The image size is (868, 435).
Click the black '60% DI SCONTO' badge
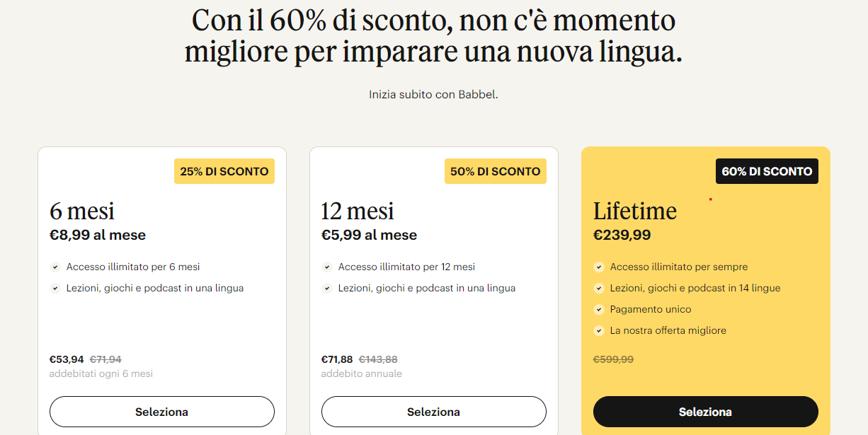(767, 171)
